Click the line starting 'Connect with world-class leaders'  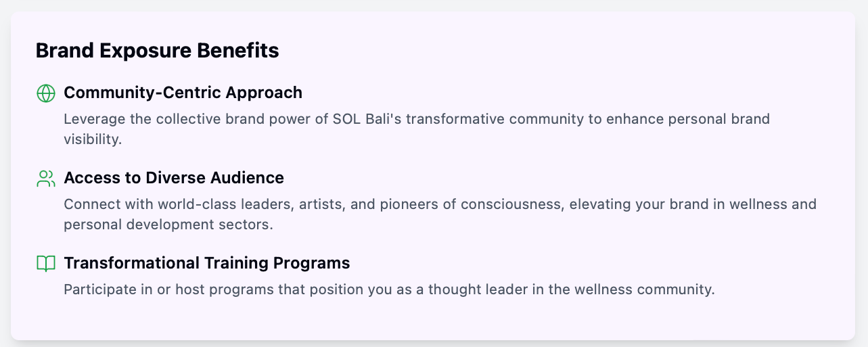440,204
